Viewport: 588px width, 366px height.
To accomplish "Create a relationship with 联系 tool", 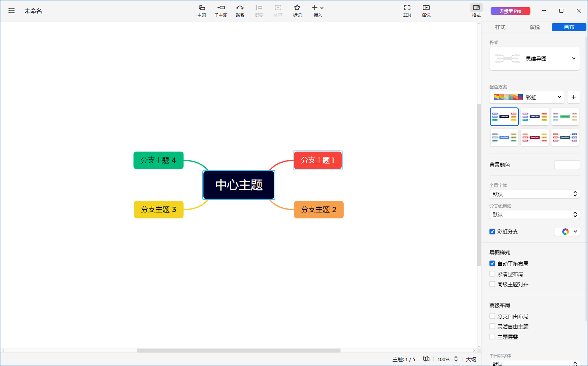I will click(240, 11).
